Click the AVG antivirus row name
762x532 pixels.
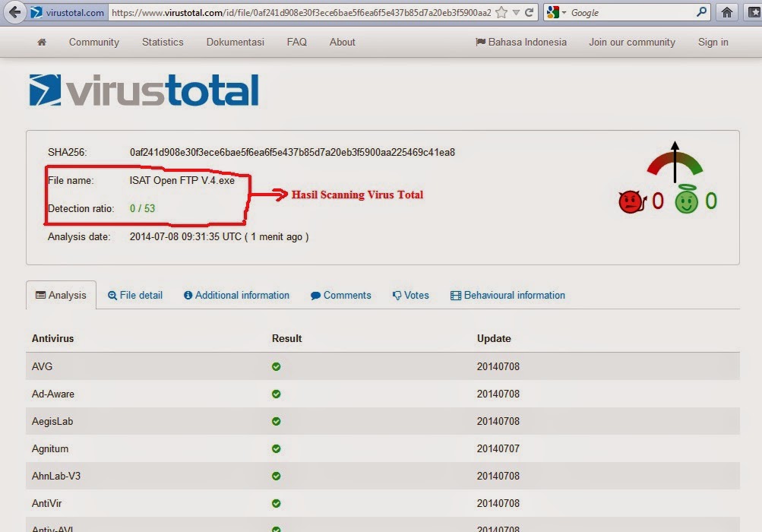click(x=42, y=366)
